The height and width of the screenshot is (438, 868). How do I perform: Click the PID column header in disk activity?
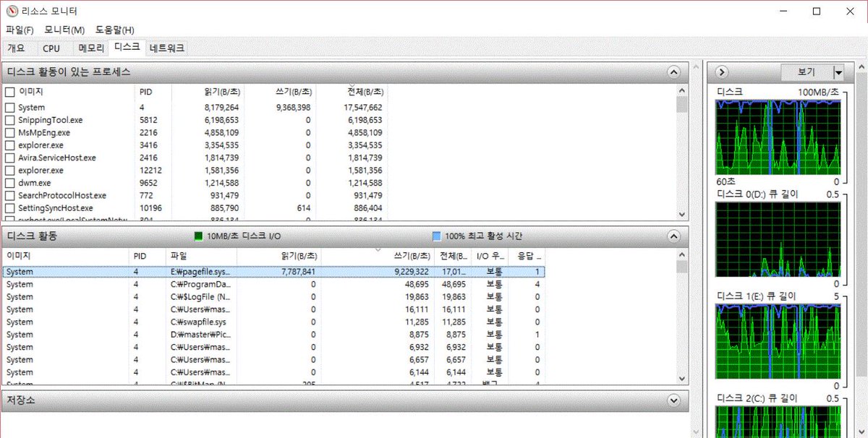[148, 256]
